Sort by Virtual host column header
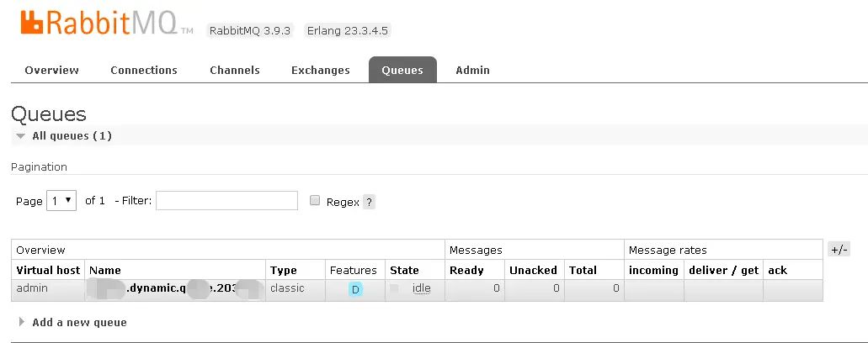 click(x=48, y=270)
